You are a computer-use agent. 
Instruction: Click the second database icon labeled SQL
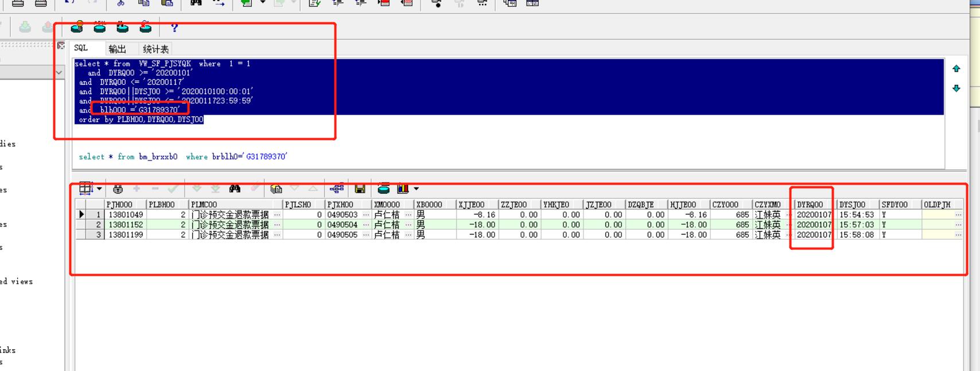click(100, 26)
